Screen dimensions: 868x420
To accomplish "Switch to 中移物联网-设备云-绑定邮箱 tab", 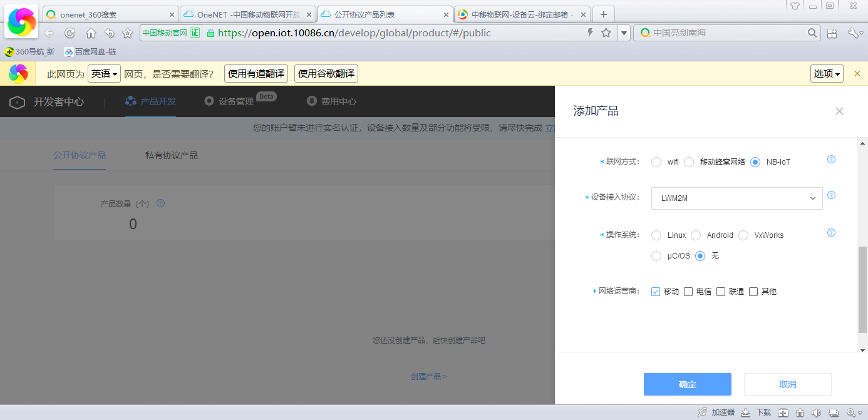I will pyautogui.click(x=522, y=14).
